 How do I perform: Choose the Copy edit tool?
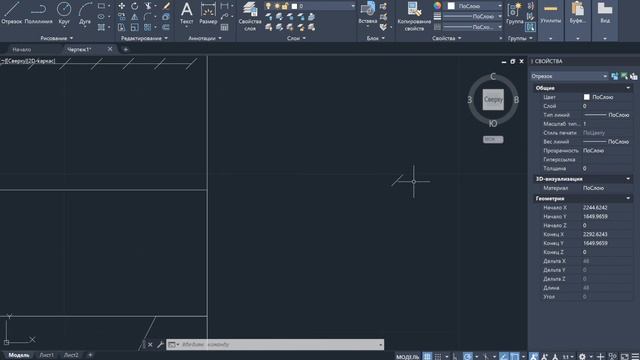click(122, 17)
